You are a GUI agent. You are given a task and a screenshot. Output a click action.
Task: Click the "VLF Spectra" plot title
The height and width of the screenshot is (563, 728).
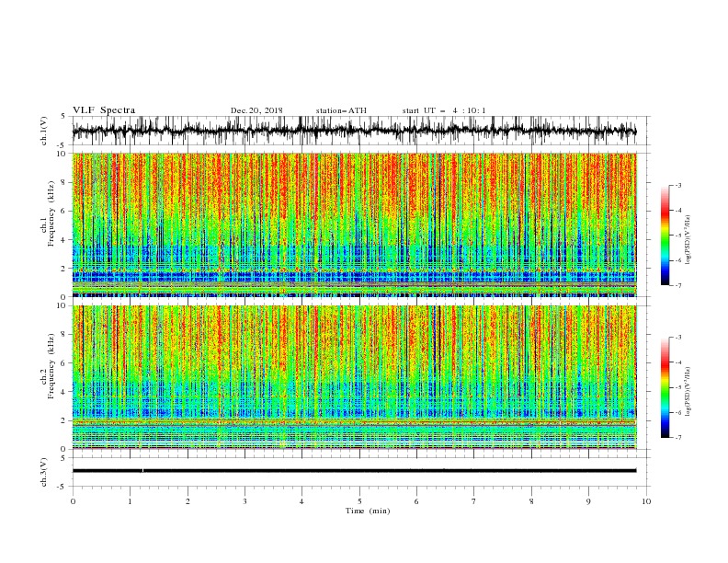tap(104, 110)
